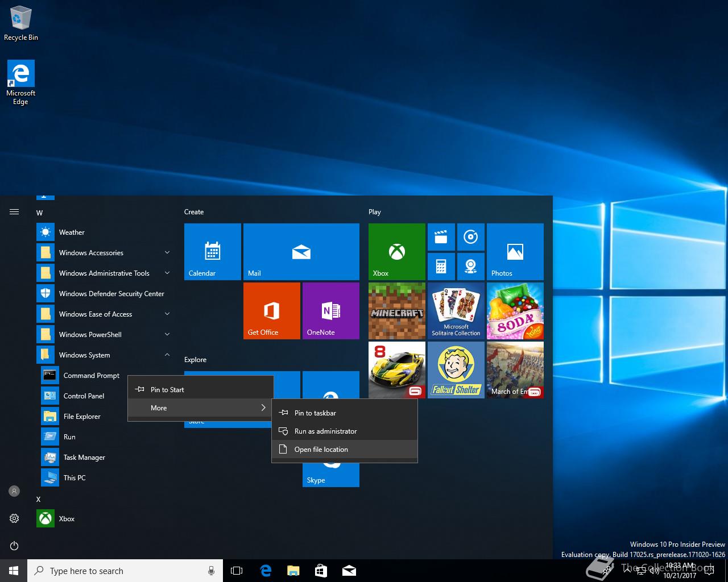
Task: Open Control Panel from the app list
Action: click(84, 396)
